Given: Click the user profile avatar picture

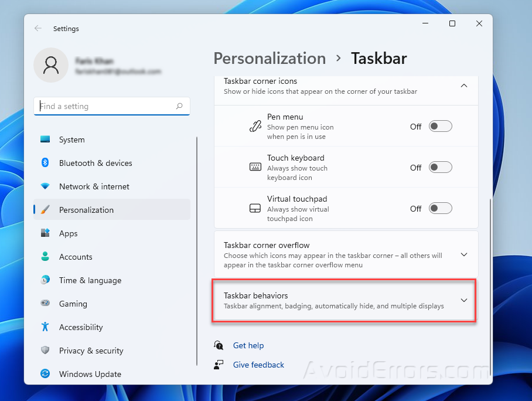Looking at the screenshot, I should 51,65.
